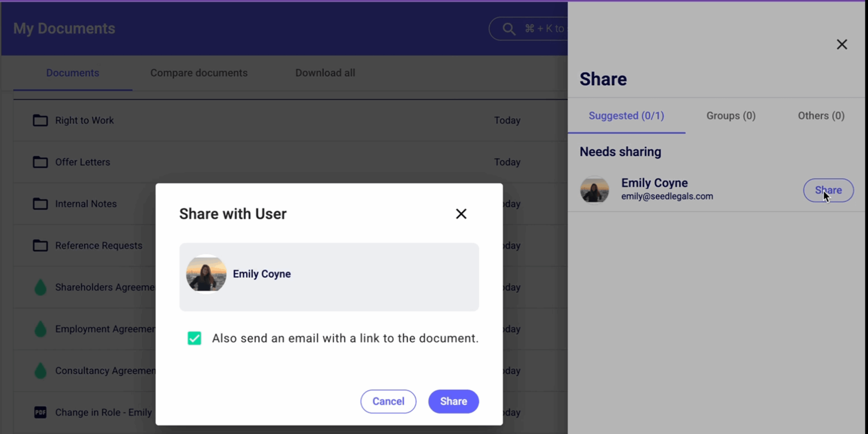The width and height of the screenshot is (868, 434).
Task: Select the Suggested (0/1) tab
Action: point(626,116)
